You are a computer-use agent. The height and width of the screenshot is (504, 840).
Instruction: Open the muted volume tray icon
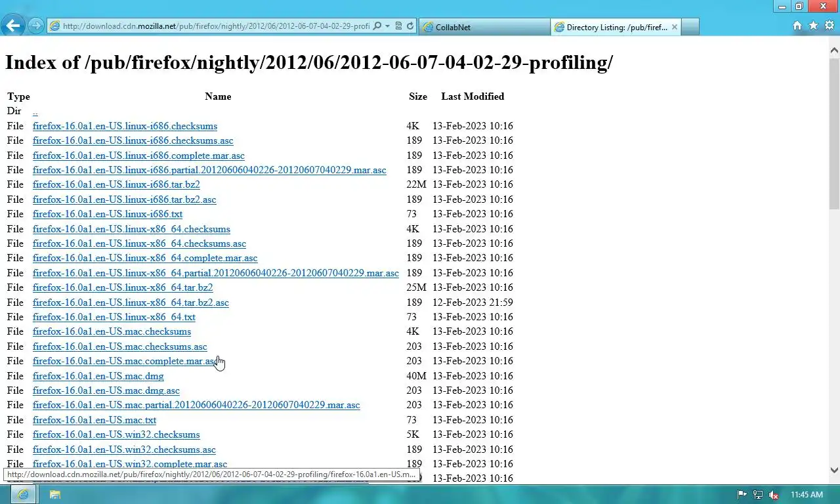[x=774, y=495]
